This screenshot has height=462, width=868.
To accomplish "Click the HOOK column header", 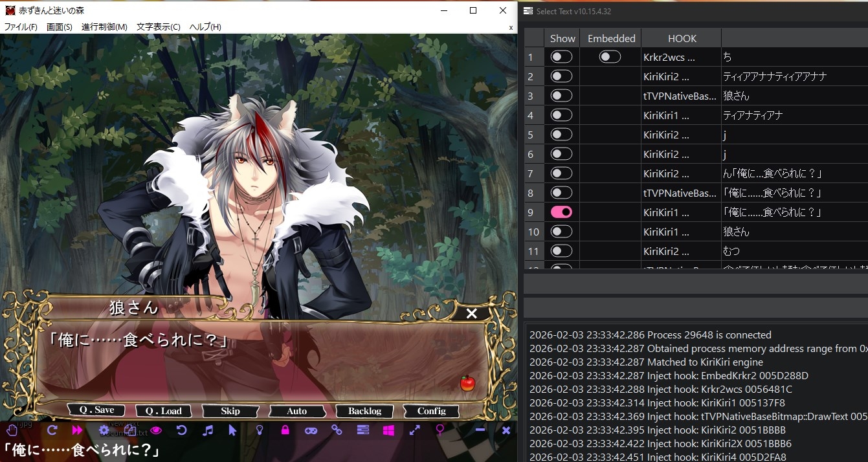I will coord(682,38).
